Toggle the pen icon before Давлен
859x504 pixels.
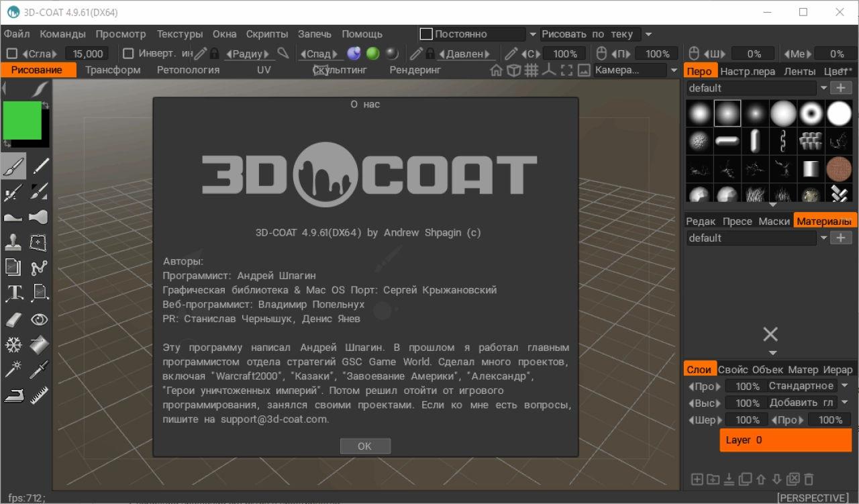(x=416, y=54)
